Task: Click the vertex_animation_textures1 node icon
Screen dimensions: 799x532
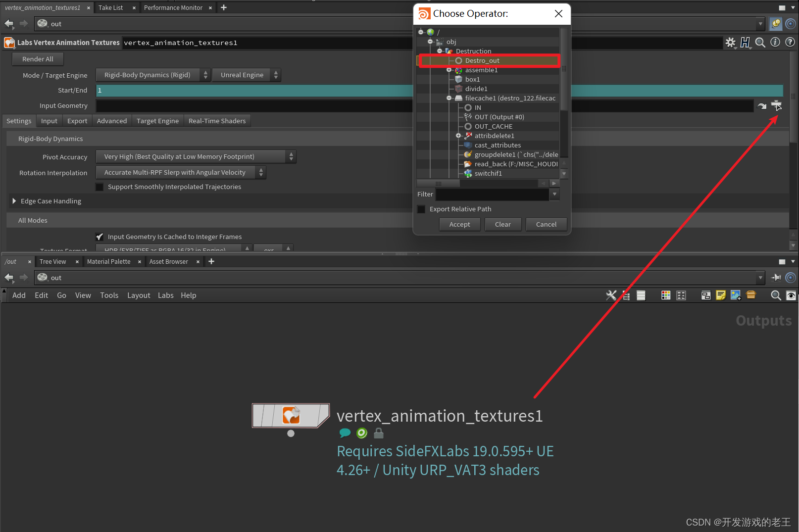Action: [x=291, y=415]
